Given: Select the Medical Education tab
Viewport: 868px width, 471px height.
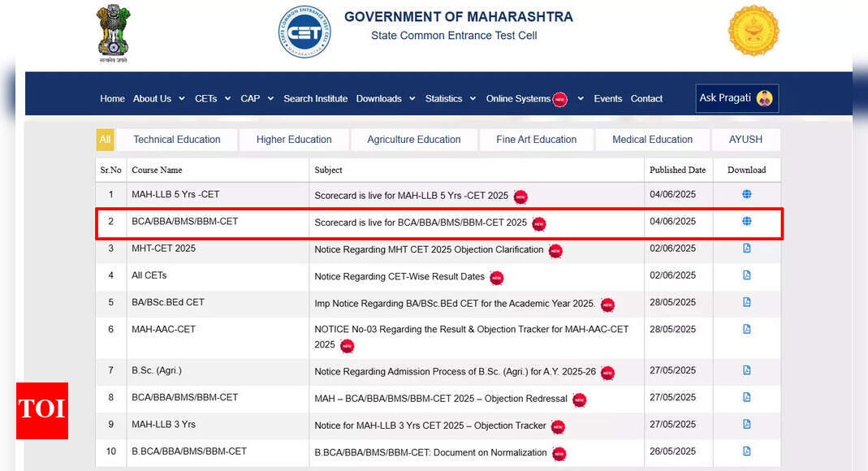Looking at the screenshot, I should coord(652,140).
